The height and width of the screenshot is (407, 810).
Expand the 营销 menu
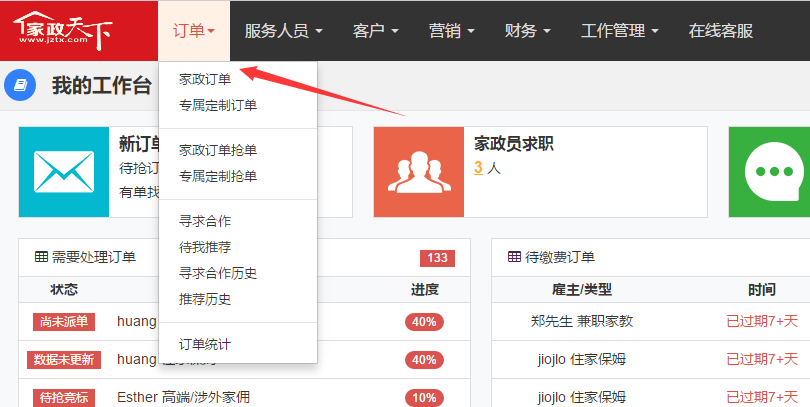[451, 31]
